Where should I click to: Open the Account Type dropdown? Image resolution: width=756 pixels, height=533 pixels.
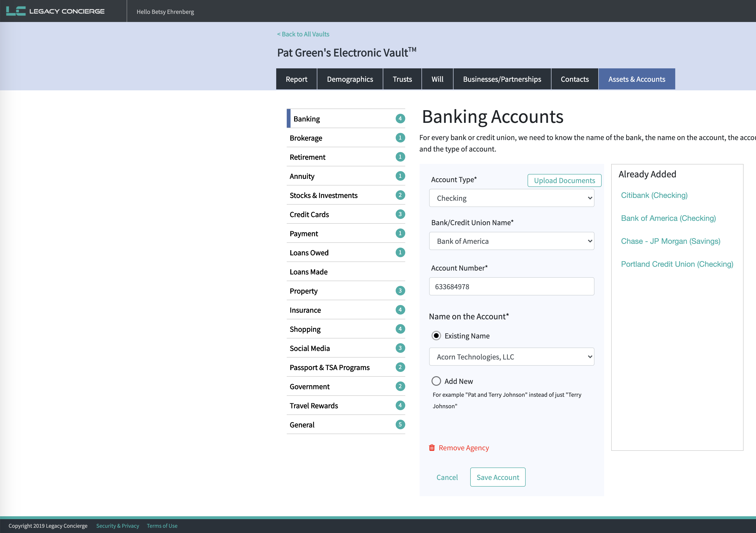click(x=511, y=198)
